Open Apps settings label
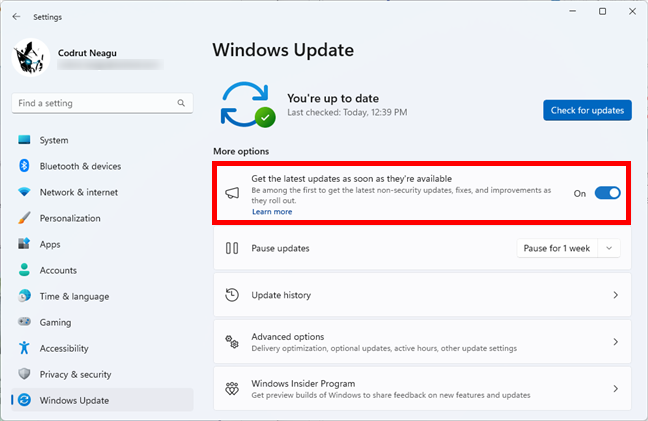Screen dimensions: 648x421 point(50,244)
